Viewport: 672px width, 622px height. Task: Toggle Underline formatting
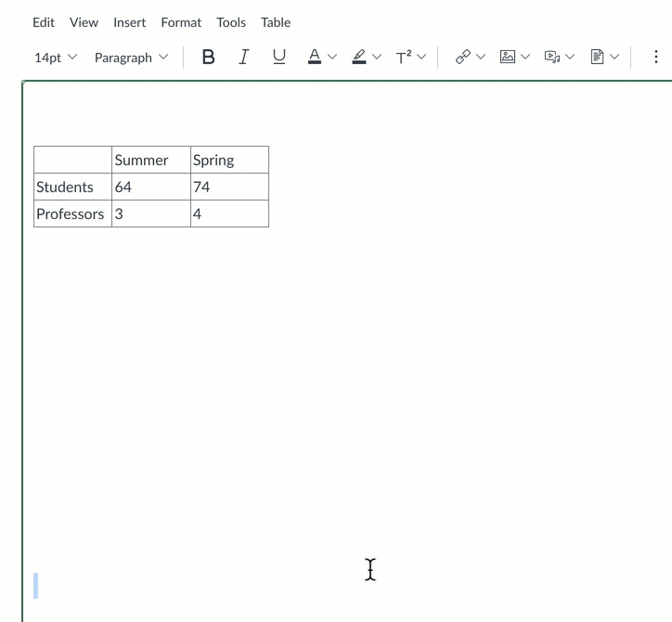pyautogui.click(x=279, y=57)
